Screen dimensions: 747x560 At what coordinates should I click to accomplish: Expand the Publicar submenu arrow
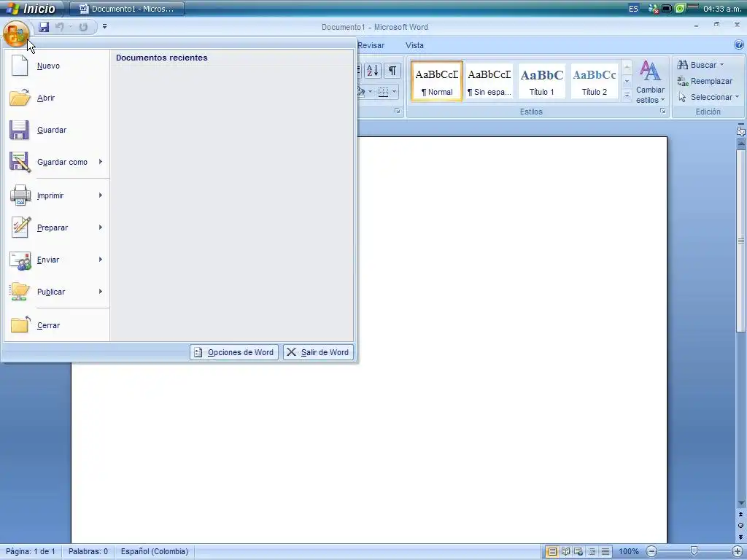pos(101,292)
